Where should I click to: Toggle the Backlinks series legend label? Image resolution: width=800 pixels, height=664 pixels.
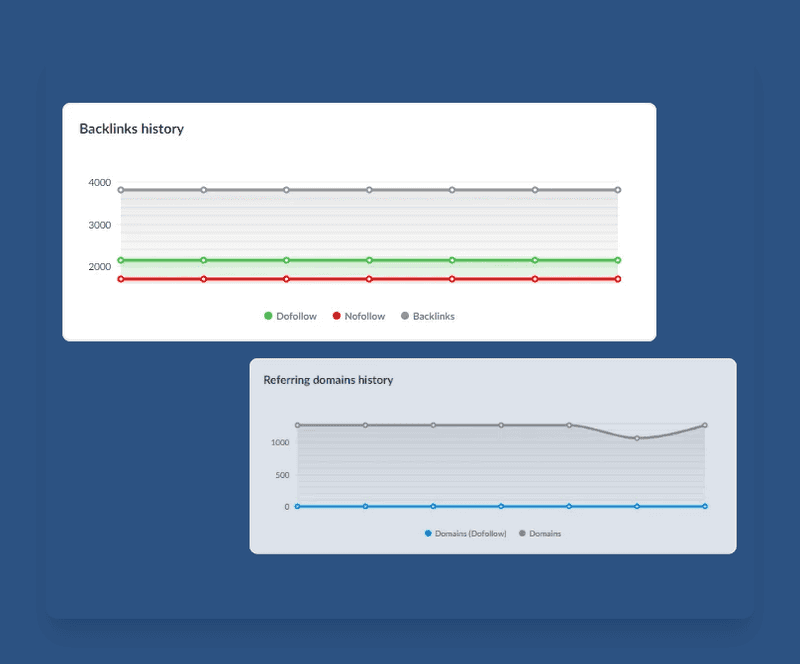coord(434,316)
